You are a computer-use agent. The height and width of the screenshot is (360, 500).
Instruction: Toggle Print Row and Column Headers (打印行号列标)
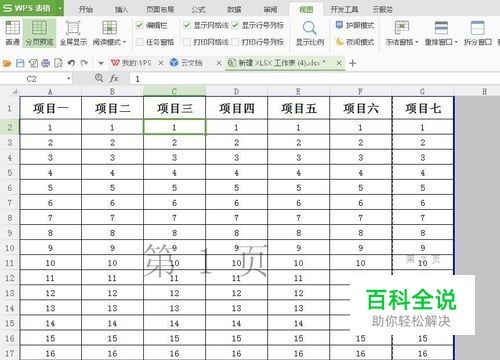coord(235,42)
